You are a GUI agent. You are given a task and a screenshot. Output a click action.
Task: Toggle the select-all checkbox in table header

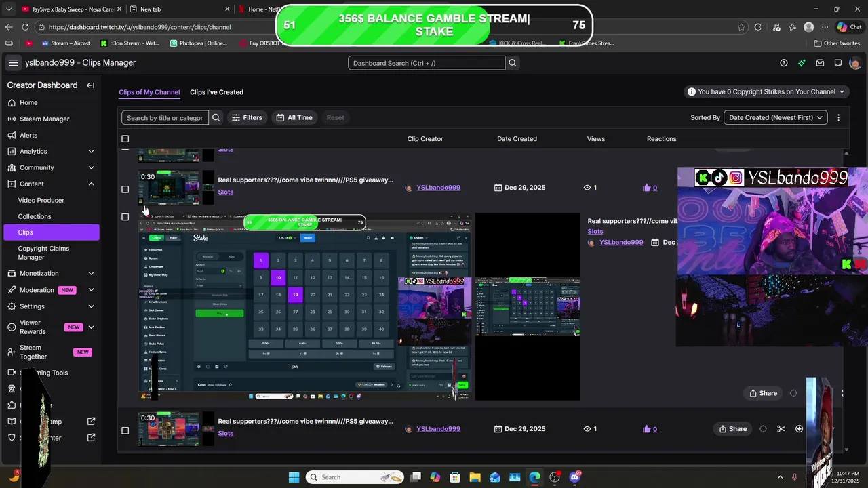pos(125,139)
